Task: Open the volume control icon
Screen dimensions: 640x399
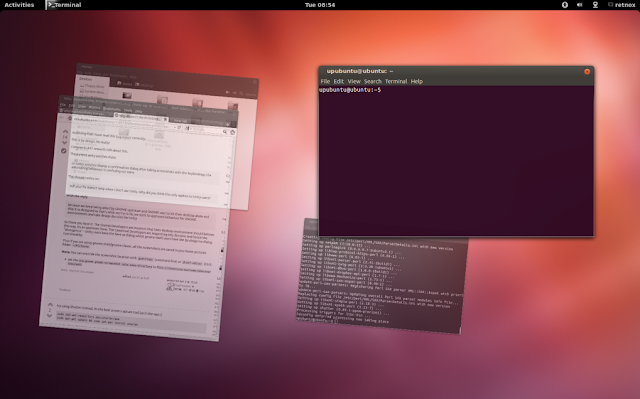Action: [580, 5]
